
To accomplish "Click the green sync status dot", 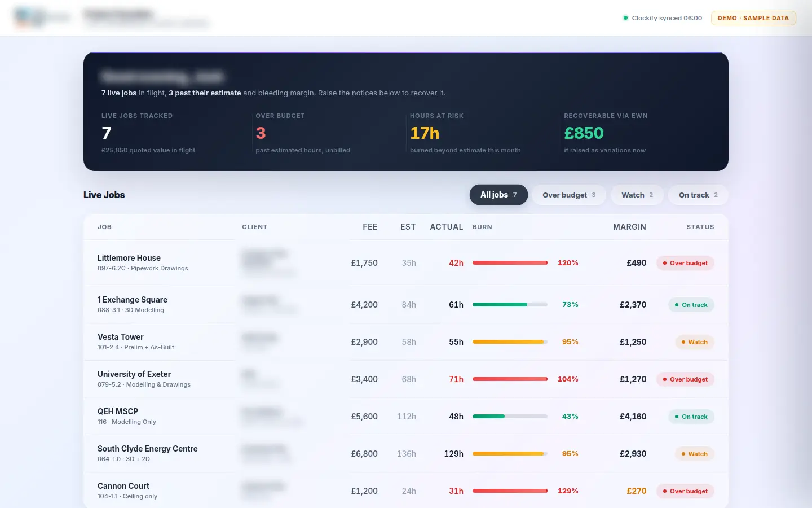I will coord(625,18).
